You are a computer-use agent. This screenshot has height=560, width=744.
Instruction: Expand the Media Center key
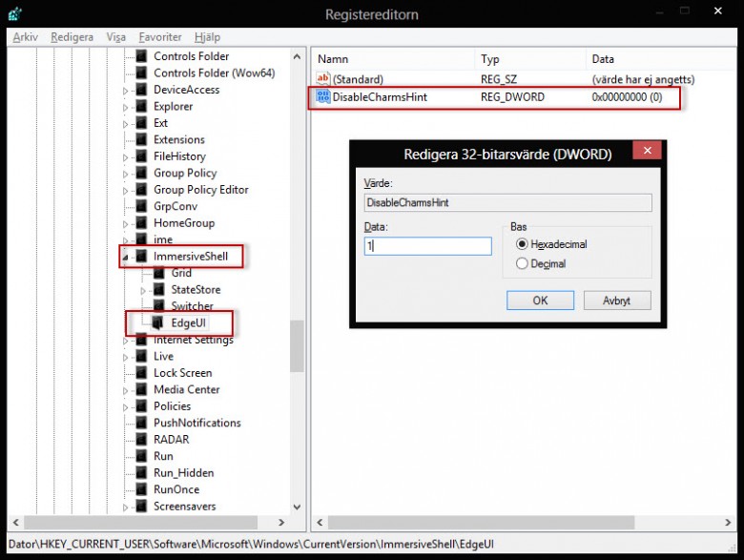(125, 390)
